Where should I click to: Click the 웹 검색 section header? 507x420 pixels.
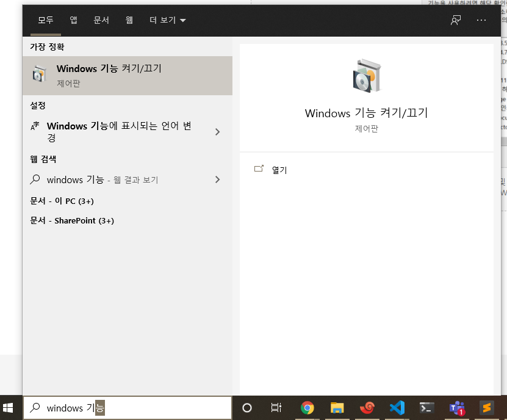(x=43, y=159)
